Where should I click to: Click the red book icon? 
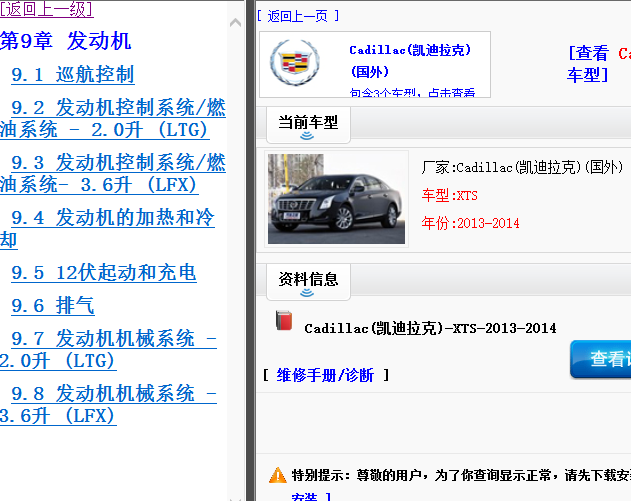[x=284, y=321]
